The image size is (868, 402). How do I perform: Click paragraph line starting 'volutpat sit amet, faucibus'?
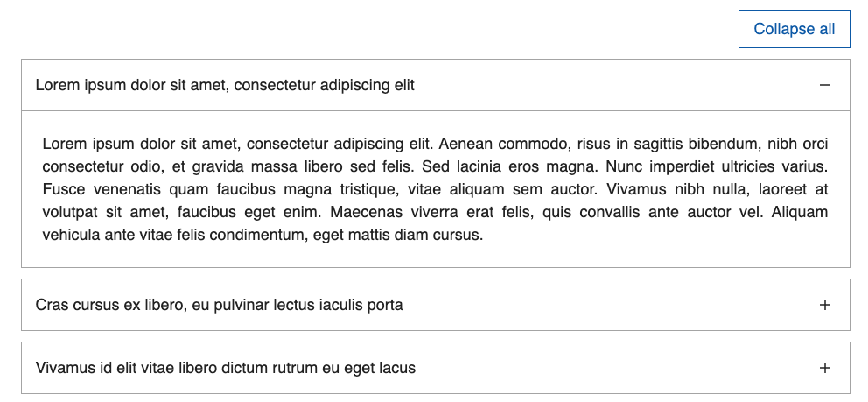[x=435, y=212]
